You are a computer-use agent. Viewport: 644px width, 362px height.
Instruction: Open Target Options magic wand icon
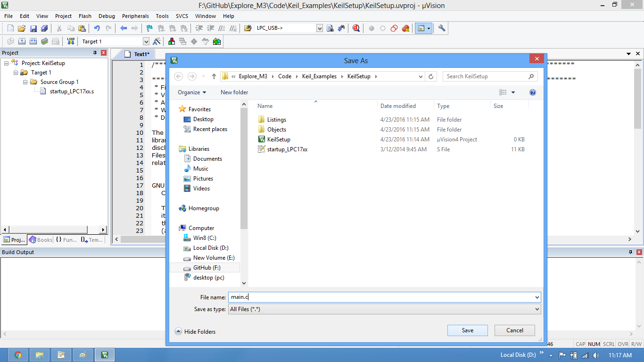(x=157, y=41)
